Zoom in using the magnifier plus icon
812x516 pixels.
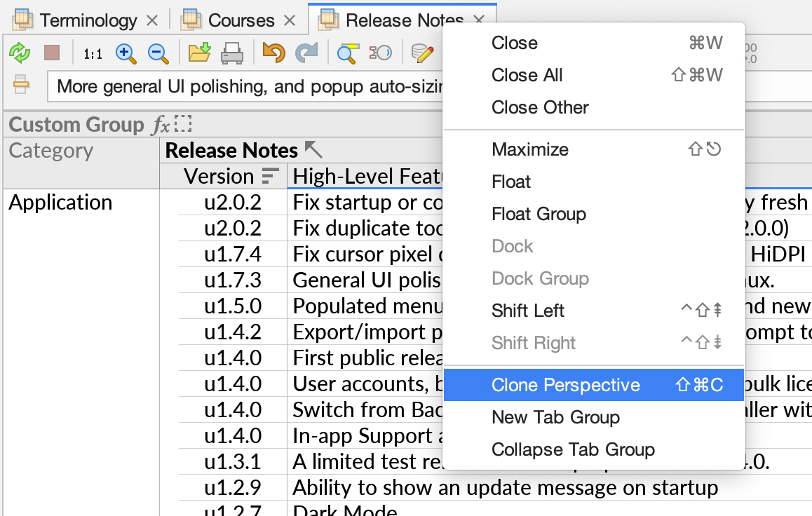click(126, 54)
